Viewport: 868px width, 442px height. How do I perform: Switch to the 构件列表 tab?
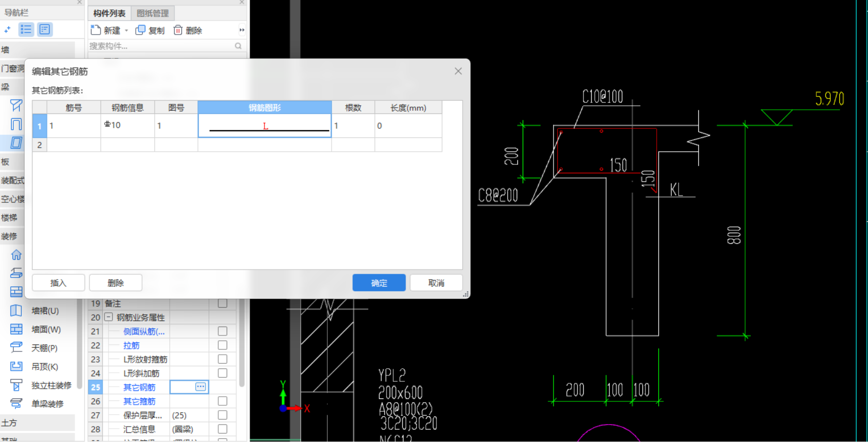[x=109, y=13]
